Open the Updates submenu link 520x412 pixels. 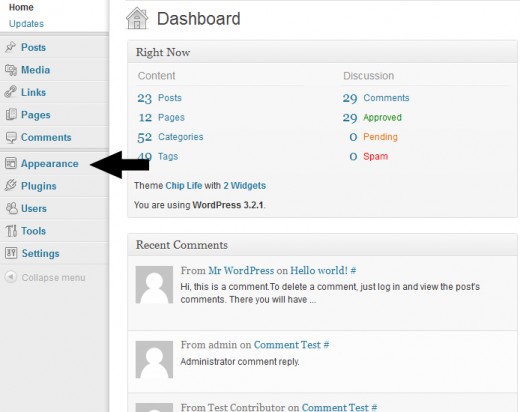point(26,24)
